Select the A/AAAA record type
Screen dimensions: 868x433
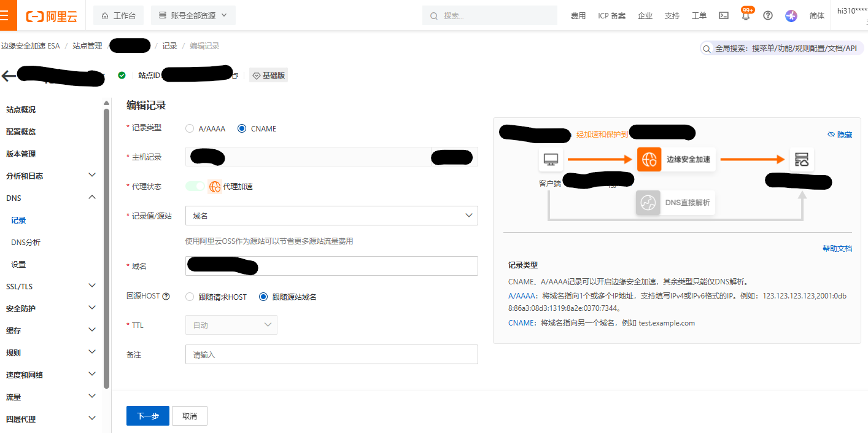tap(190, 129)
